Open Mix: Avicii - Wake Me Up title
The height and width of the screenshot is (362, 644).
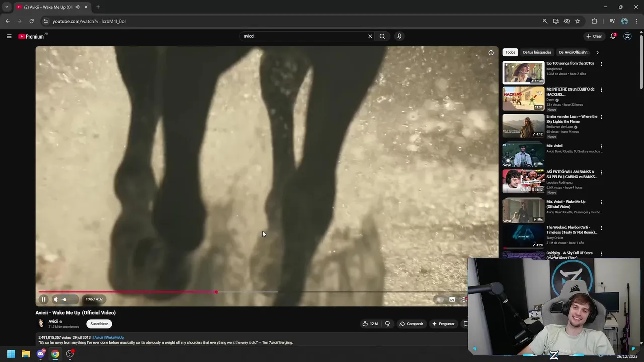tap(566, 204)
